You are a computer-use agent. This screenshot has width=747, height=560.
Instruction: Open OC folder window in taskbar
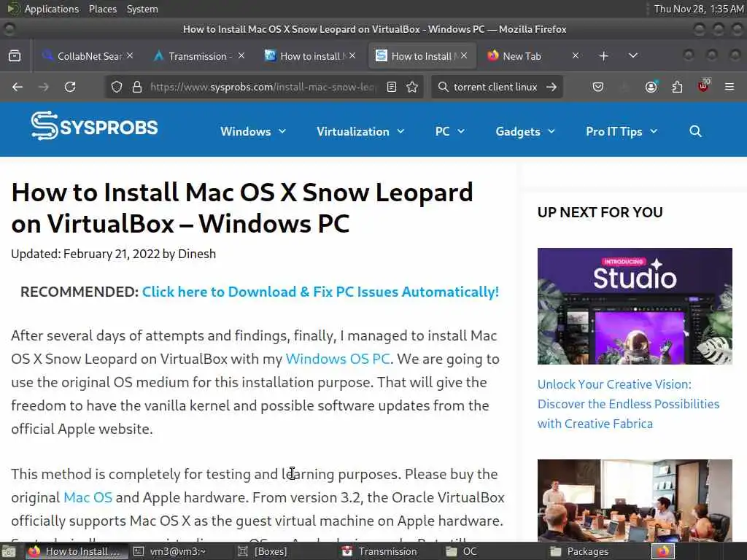(469, 551)
